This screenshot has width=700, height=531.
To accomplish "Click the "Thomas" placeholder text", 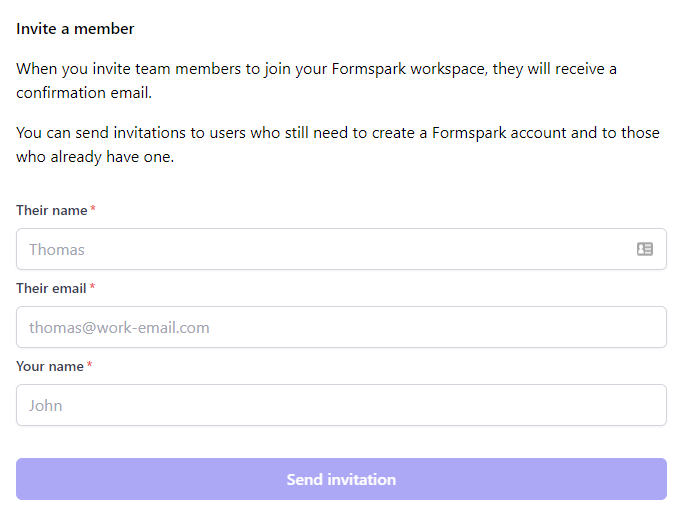I will tap(57, 249).
